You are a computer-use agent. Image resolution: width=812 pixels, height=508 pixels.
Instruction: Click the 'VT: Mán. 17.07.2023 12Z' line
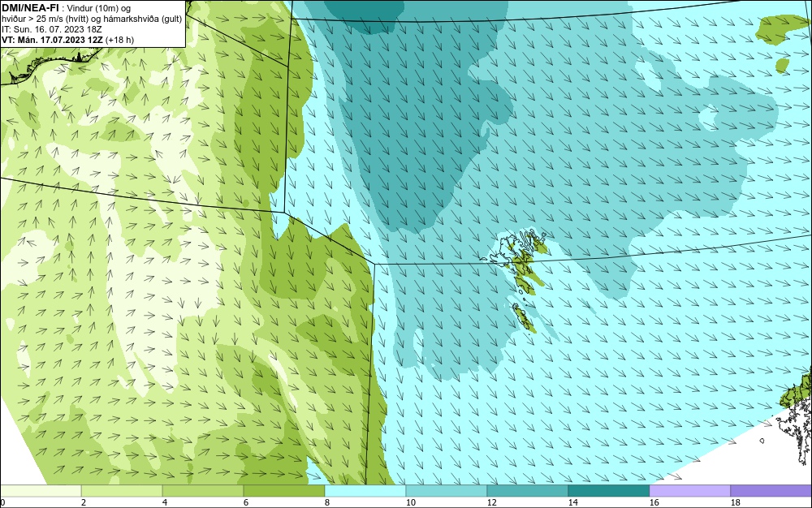click(53, 40)
